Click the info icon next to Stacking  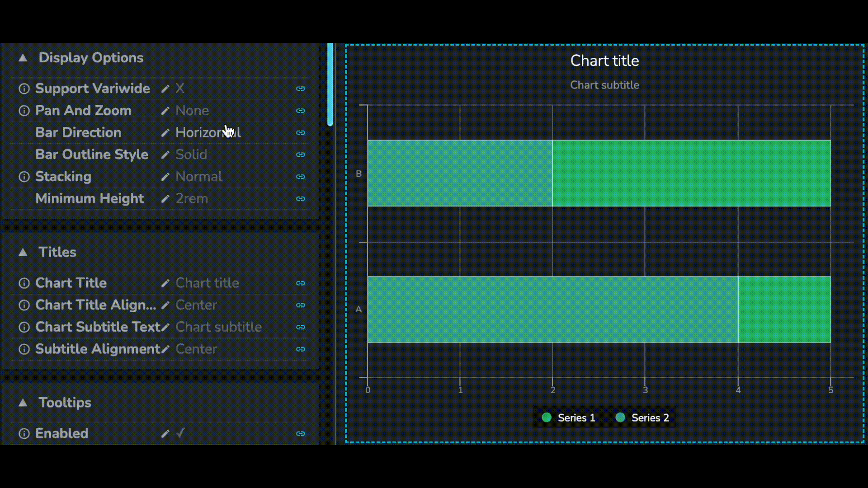pos(24,177)
